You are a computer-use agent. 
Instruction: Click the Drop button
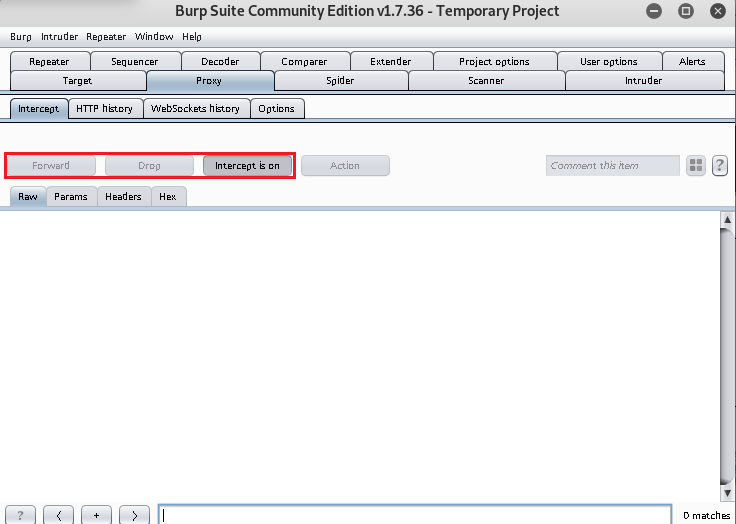149,166
